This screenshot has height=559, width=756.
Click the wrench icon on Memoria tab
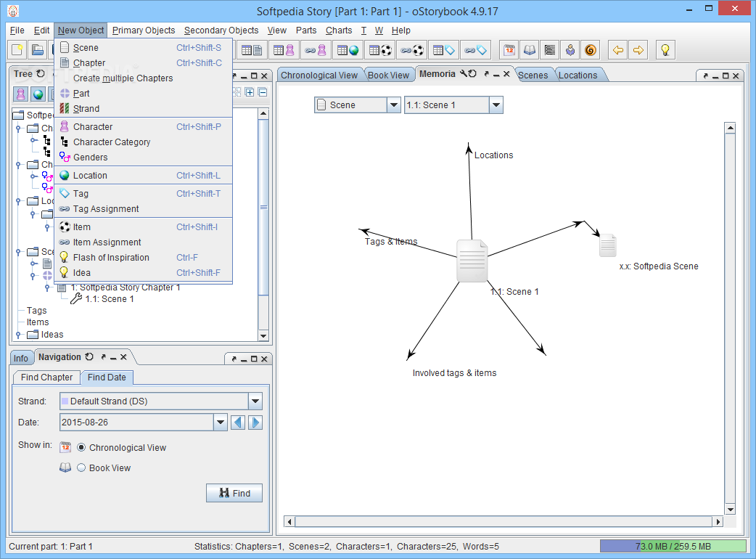[464, 73]
